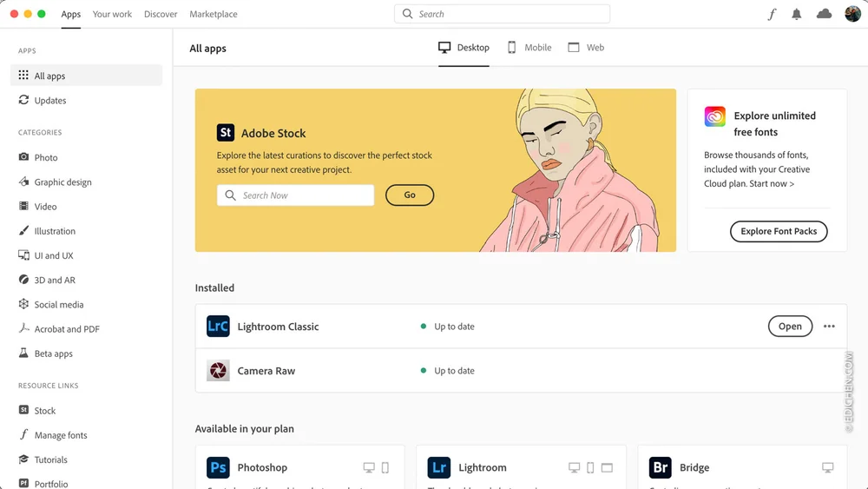Choose the UI and UX category
The width and height of the screenshot is (868, 489).
click(45, 255)
